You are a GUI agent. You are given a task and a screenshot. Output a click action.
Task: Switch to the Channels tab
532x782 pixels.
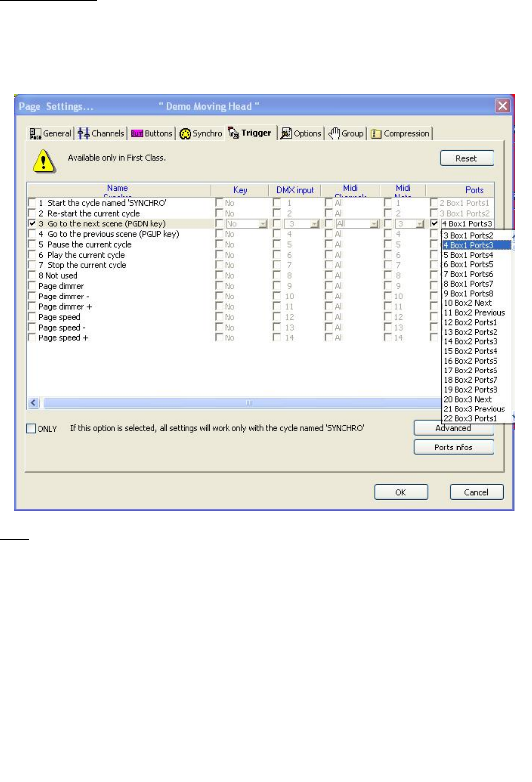coord(101,133)
